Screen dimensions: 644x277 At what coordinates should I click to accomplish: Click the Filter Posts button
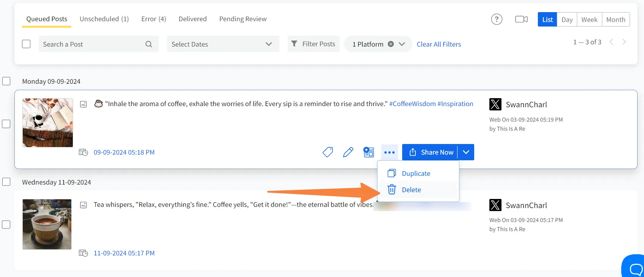point(313,44)
